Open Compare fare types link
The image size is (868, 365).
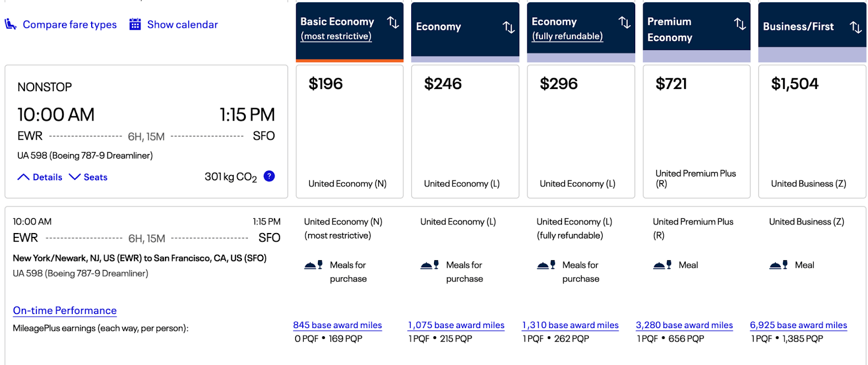(69, 24)
